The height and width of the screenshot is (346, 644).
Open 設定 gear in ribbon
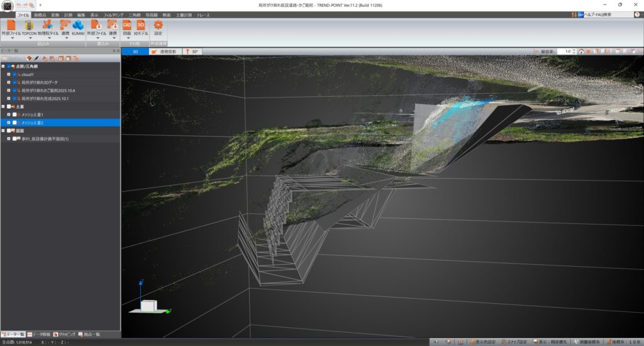(x=158, y=25)
